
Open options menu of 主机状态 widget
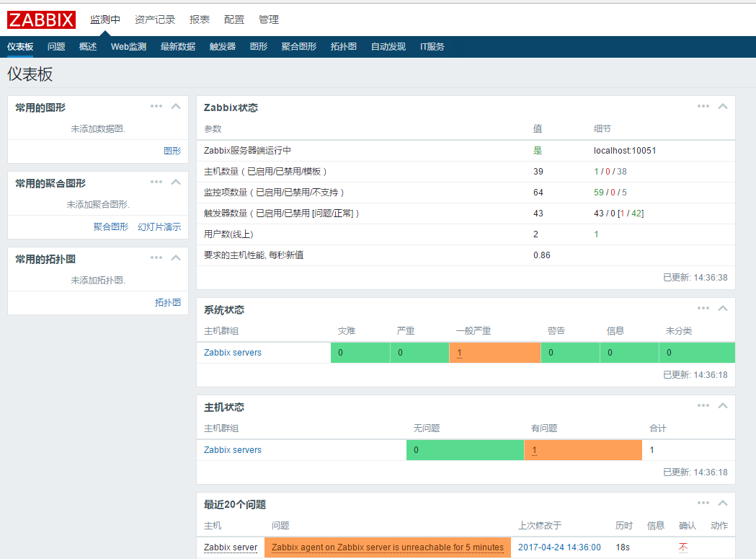click(x=703, y=405)
